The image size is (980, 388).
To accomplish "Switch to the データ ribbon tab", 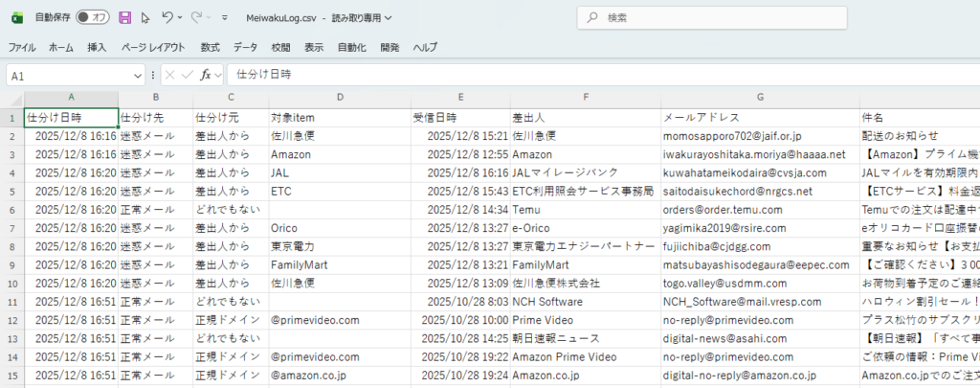I will coord(245,47).
